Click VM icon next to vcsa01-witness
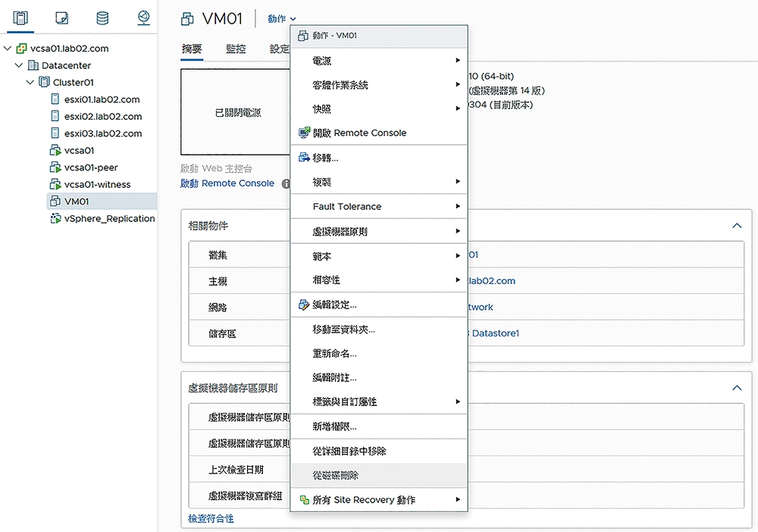758x532 pixels. 55,184
